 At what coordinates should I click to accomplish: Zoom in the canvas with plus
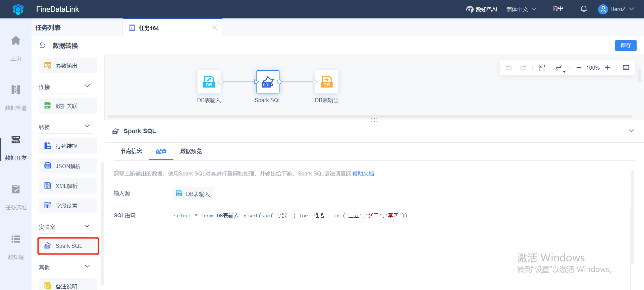[607, 68]
